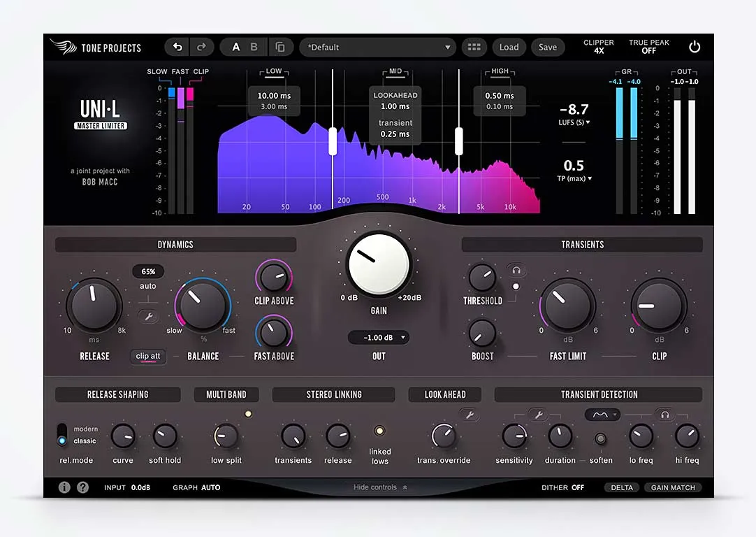Click the trans. override knob

pos(444,436)
